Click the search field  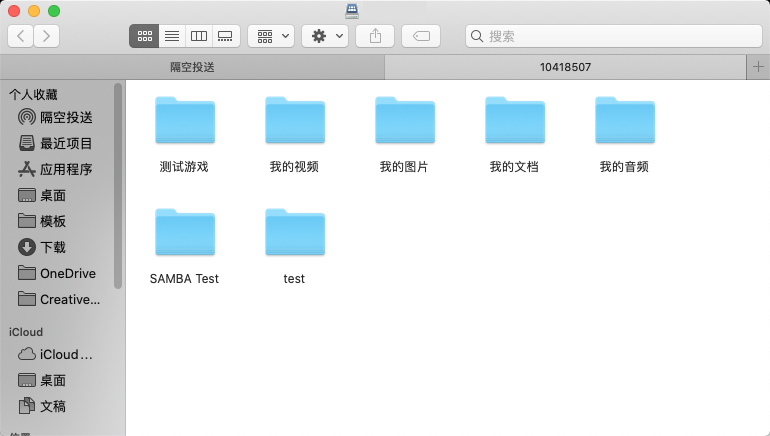click(x=610, y=36)
